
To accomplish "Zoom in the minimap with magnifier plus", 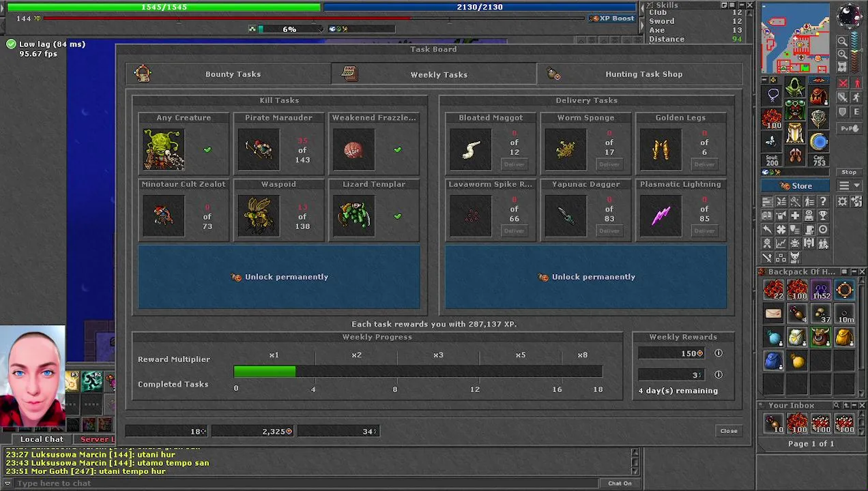I will pyautogui.click(x=843, y=54).
